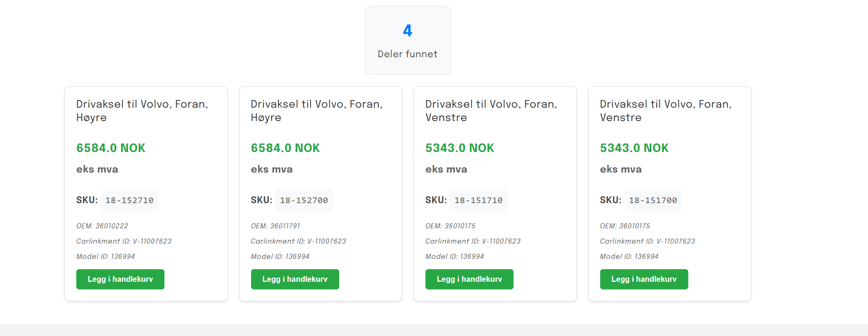
Task: Click the blue number 4 count
Action: [407, 31]
